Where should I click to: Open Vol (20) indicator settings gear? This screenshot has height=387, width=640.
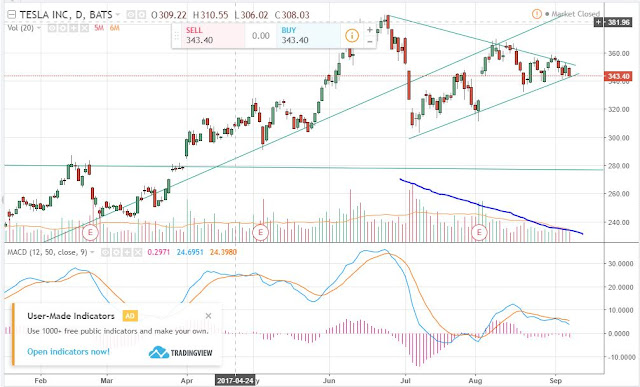coord(63,28)
